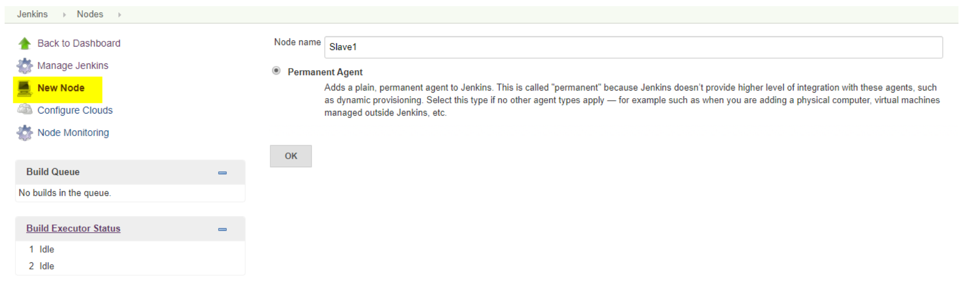Image resolution: width=980 pixels, height=293 pixels.
Task: Click the Node Monitoring gear icon
Action: point(25,133)
